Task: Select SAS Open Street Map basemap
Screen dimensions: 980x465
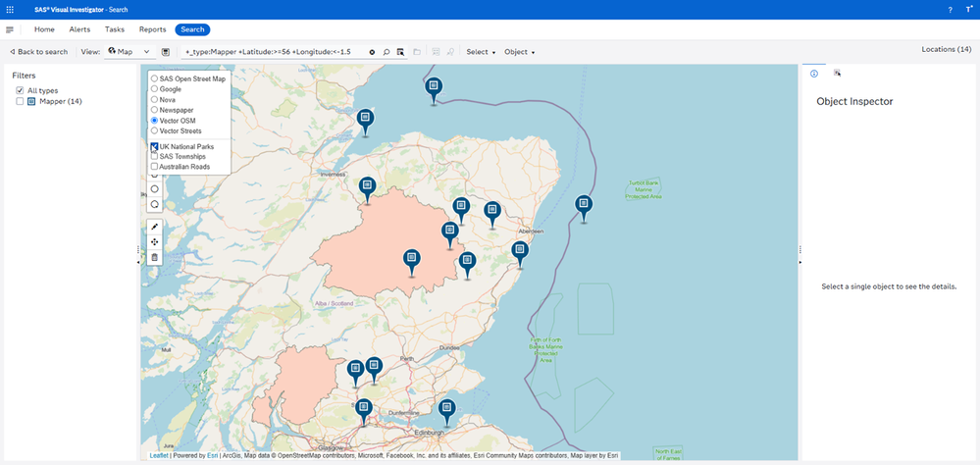Action: coord(154,78)
